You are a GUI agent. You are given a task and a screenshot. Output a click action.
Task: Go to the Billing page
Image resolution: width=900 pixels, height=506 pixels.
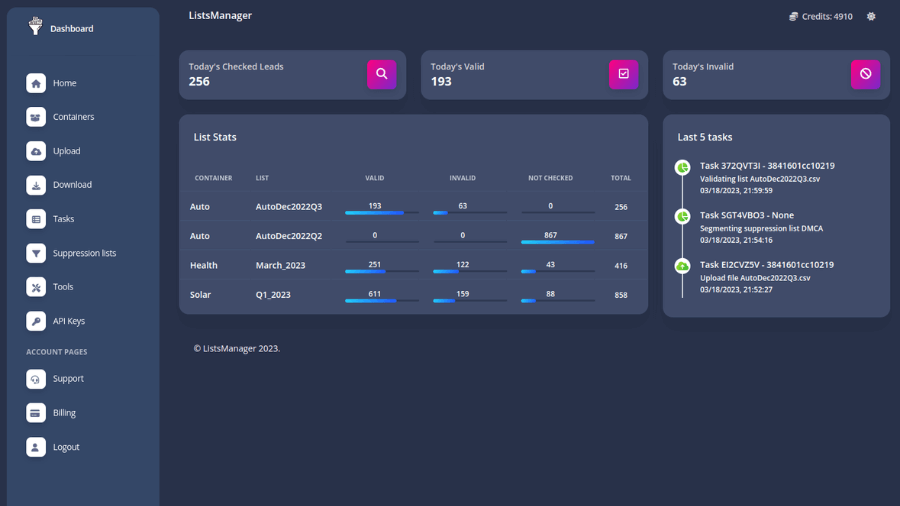coord(64,413)
